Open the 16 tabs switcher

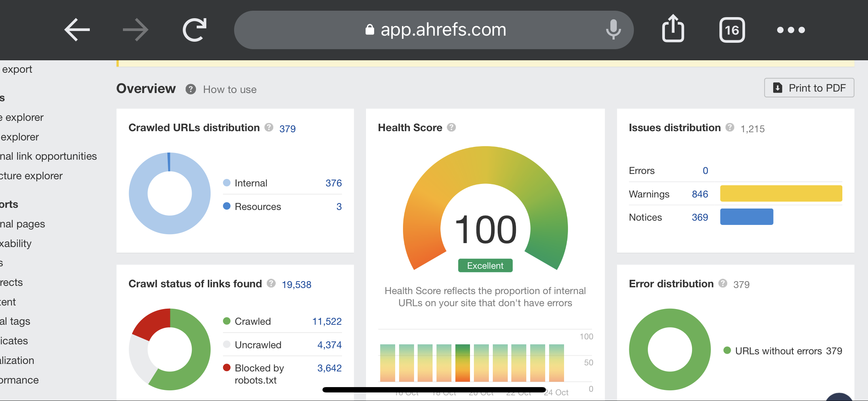coord(732,30)
